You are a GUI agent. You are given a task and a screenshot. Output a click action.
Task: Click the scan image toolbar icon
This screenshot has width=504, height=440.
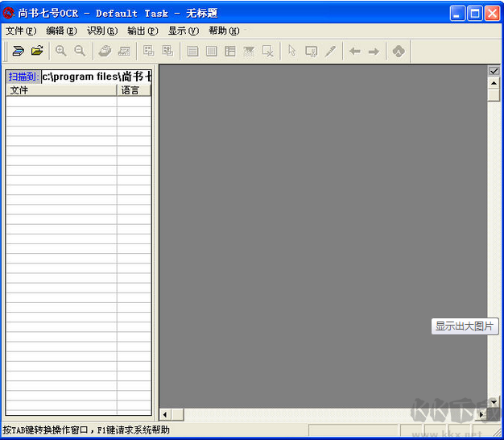click(x=19, y=51)
